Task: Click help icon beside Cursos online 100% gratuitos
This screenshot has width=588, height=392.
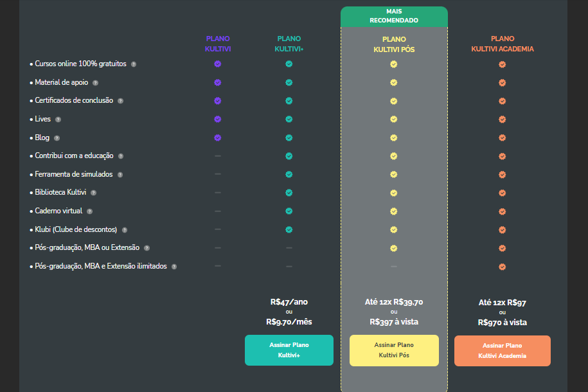Action: [x=134, y=64]
